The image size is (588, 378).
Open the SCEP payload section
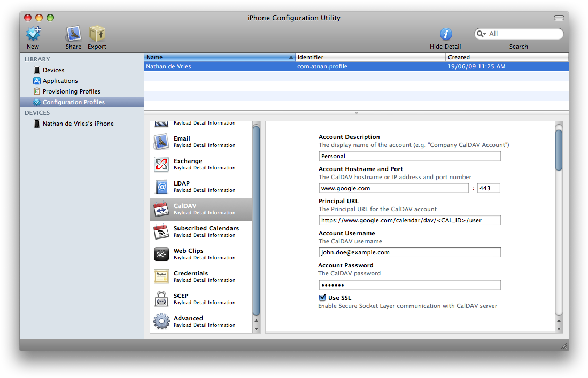202,299
